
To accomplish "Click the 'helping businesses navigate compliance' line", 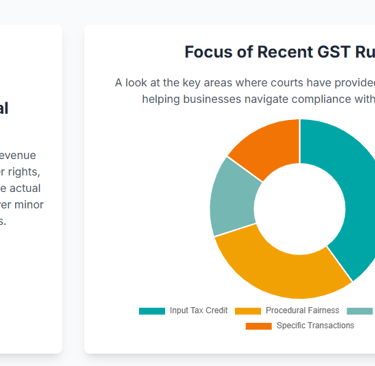I will click(258, 99).
